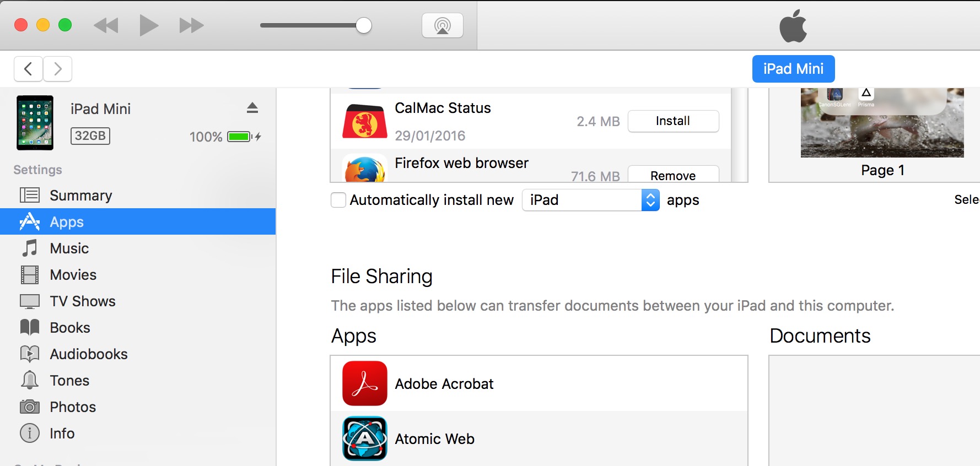Screen dimensions: 980x466
Task: Click the rewind playback button
Action: (x=106, y=25)
